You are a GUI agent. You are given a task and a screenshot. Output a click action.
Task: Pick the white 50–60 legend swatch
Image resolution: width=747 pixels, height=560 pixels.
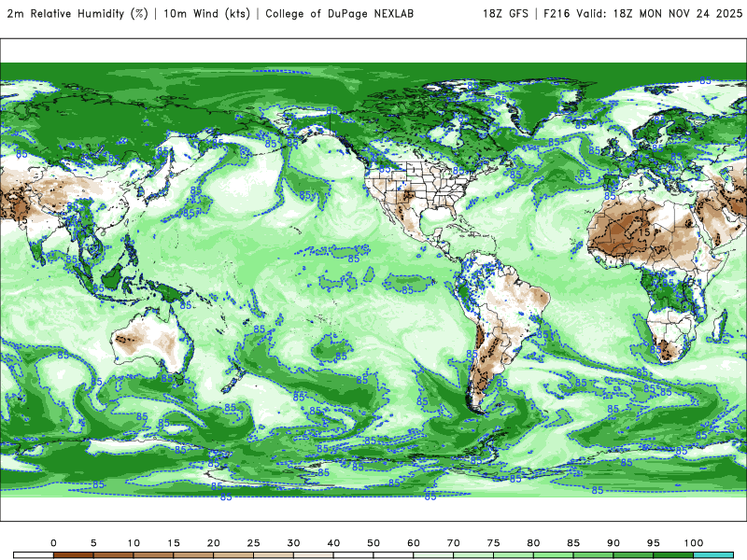pyautogui.click(x=393, y=555)
